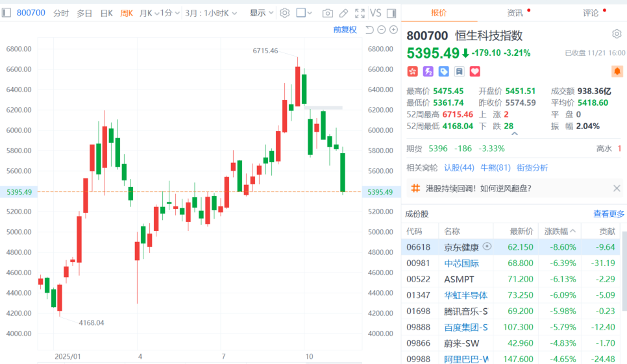Switch to 分时 chart view
This screenshot has height=364, width=627.
click(x=61, y=13)
